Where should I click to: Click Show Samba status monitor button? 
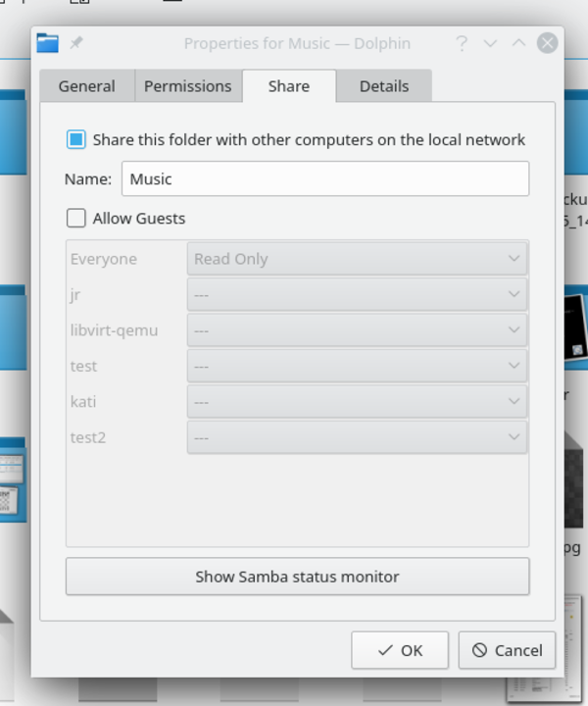click(x=297, y=577)
